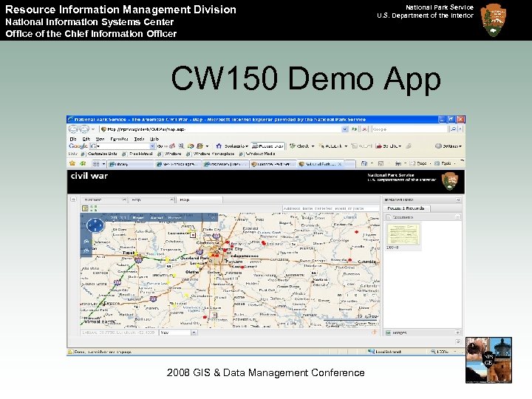
Task: Click the IE Home icon in command bar
Action: pyautogui.click(x=364, y=163)
